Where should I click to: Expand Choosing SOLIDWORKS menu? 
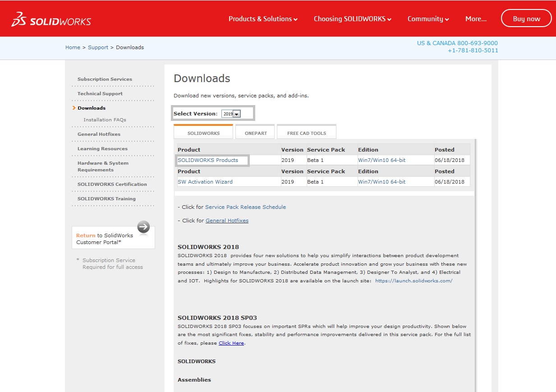(352, 19)
